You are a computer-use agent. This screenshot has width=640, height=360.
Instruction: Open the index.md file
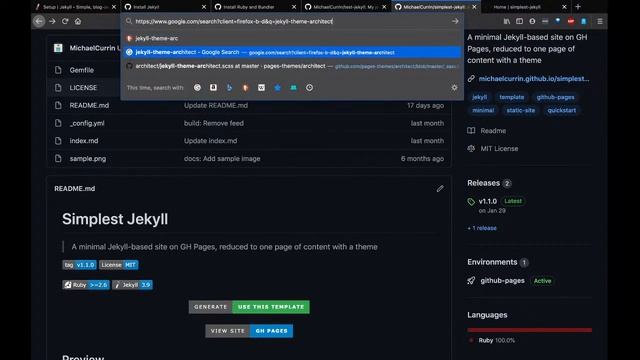[x=84, y=141]
